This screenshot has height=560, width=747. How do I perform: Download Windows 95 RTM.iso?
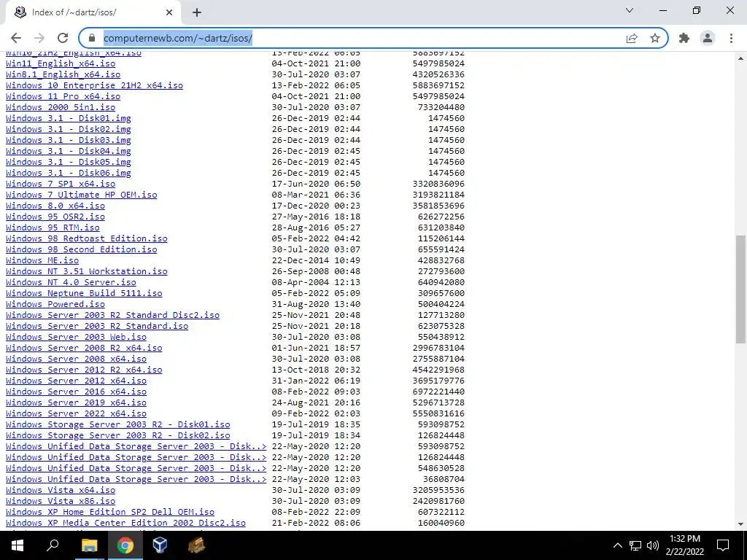tap(53, 227)
